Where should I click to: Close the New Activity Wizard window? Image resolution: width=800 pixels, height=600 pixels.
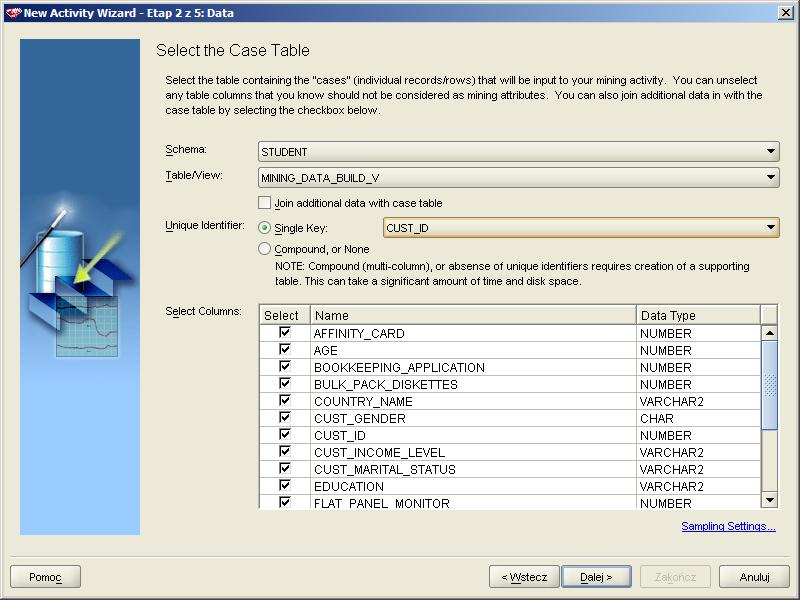point(786,13)
